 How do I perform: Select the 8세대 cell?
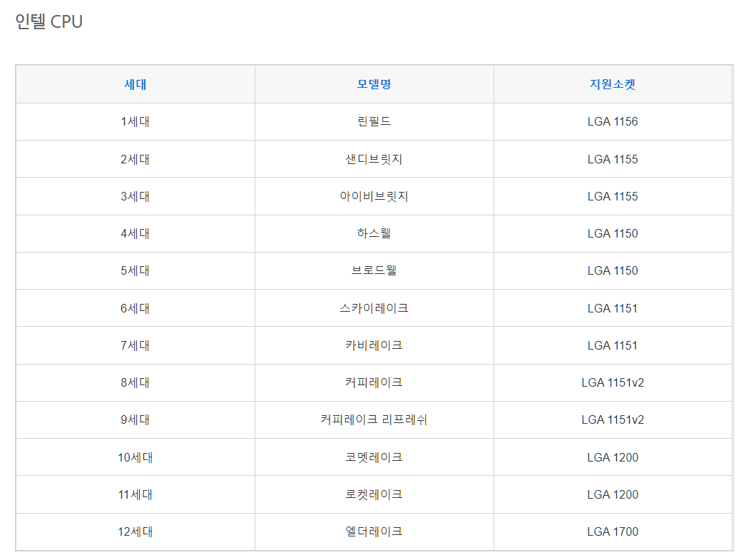(x=135, y=382)
